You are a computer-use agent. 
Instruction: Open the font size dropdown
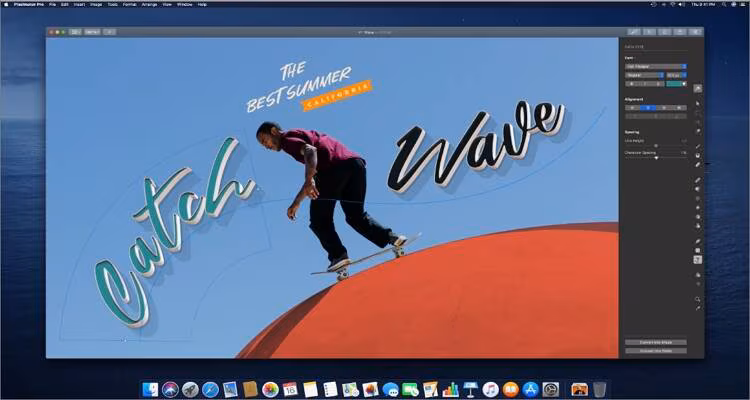[677, 75]
